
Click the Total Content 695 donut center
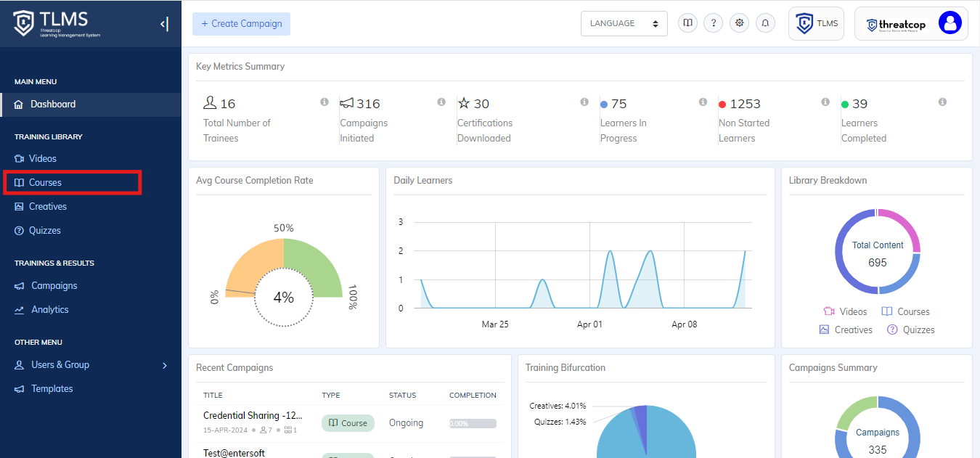[878, 253]
